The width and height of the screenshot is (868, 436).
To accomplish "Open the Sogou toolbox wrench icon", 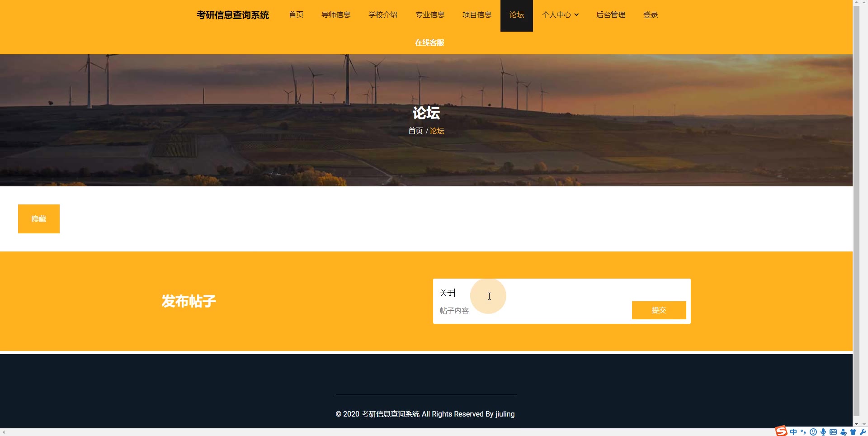I will (x=863, y=432).
